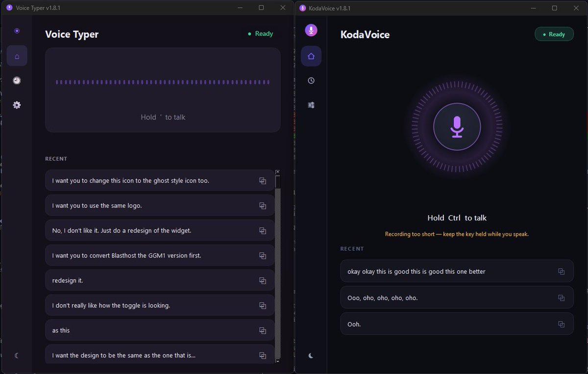
Task: Open Settings gear in Voice Typer
Action: tap(17, 105)
